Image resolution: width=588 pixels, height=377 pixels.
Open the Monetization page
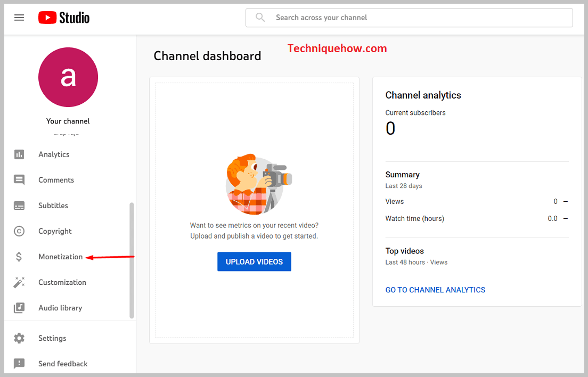click(60, 257)
